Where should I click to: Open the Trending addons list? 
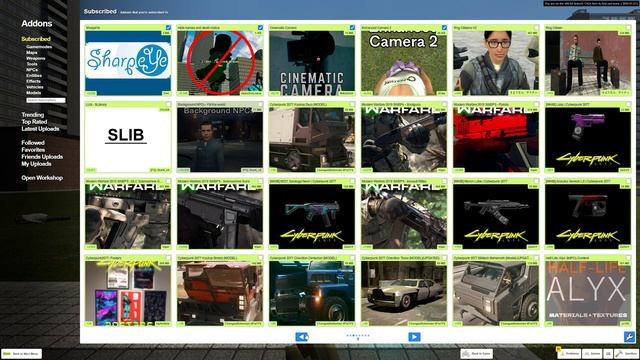(x=33, y=115)
